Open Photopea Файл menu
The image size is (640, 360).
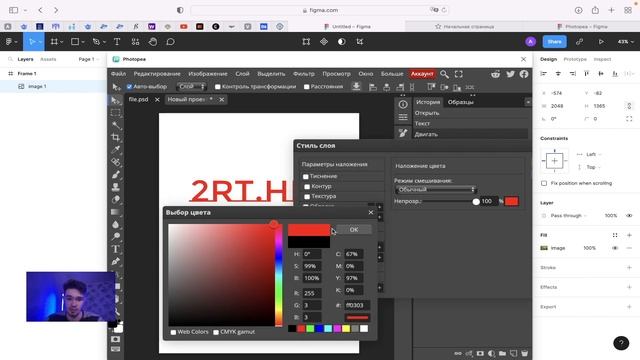118,74
